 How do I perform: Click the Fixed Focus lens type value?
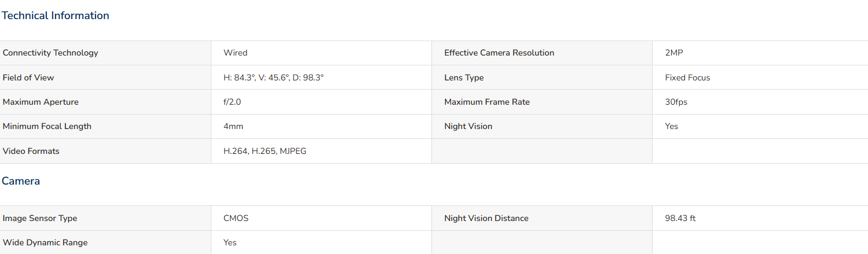tap(687, 78)
